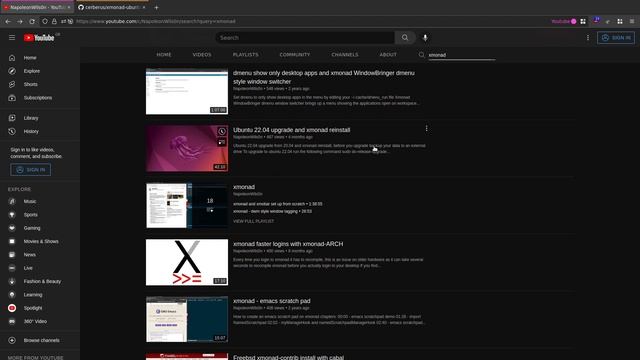Add Ubuntu 22.04 video to queue

[222, 142]
